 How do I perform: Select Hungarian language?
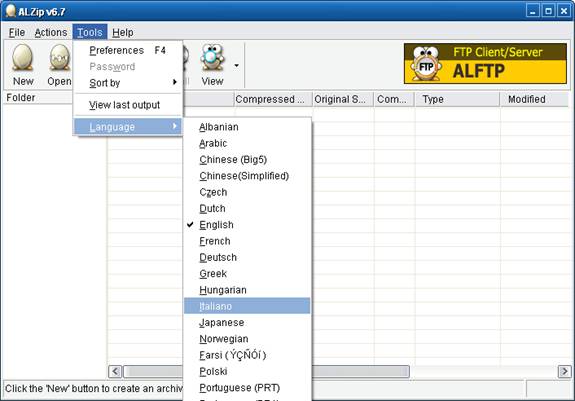(x=247, y=290)
